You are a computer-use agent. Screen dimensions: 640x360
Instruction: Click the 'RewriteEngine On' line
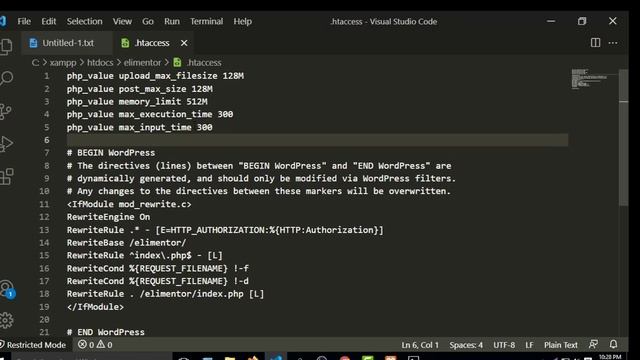pos(109,217)
